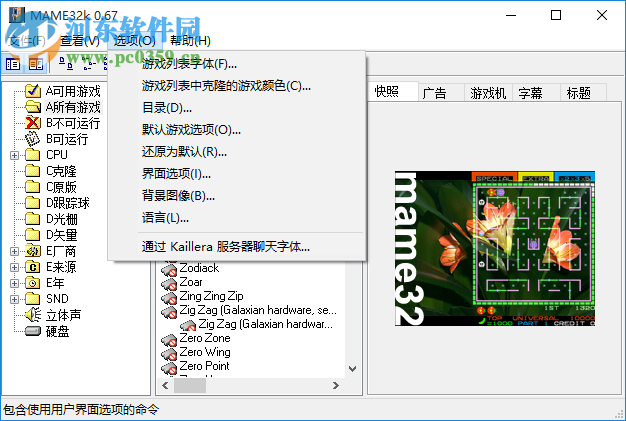Click the D光栅 folder icon
Image resolution: width=626 pixels, height=421 pixels.
pos(33,219)
